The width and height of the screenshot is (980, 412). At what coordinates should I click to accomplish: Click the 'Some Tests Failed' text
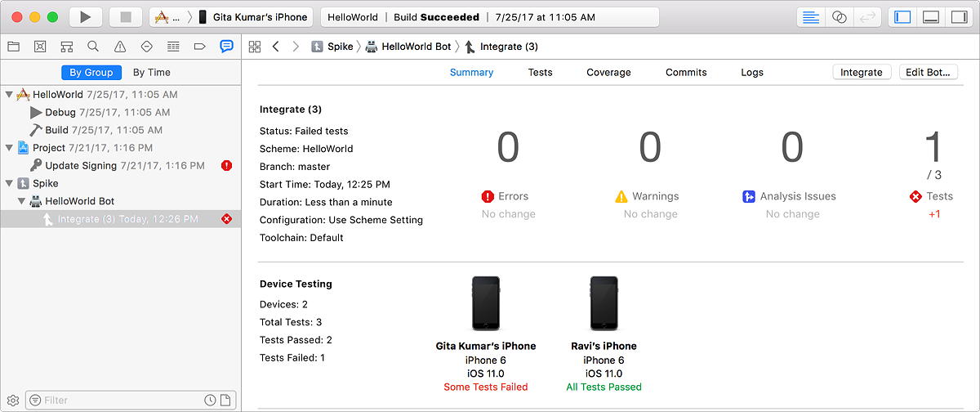486,387
